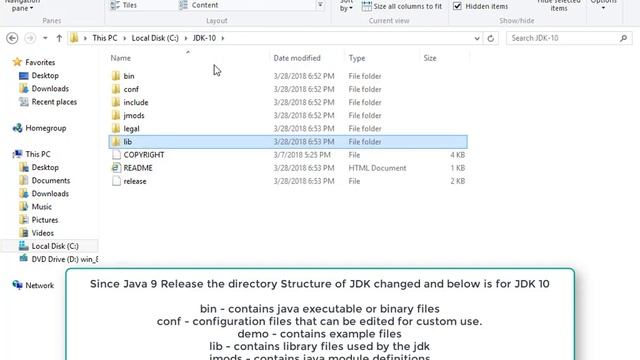Open DVD Drive (D:) in navigation pane
The height and width of the screenshot is (360, 640).
coord(65,259)
